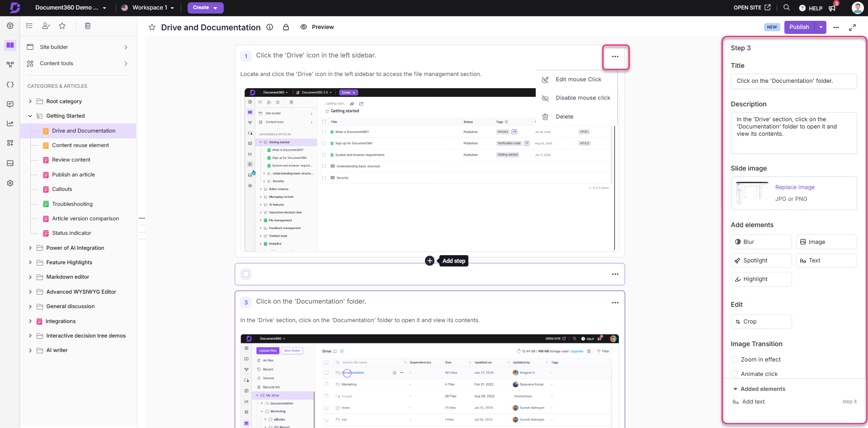Open Help menu in top bar
This screenshot has height=428, width=868.
[811, 8]
